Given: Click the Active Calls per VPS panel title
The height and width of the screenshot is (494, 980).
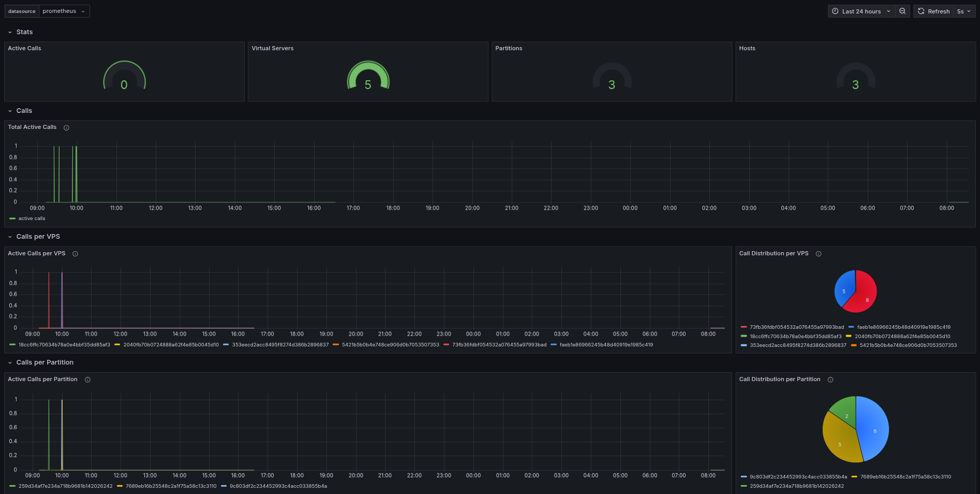Looking at the screenshot, I should [37, 254].
